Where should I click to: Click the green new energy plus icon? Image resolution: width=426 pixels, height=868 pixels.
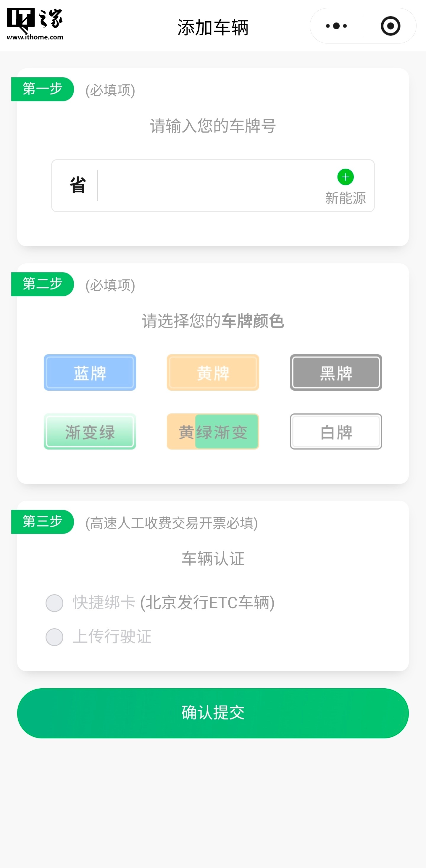pyautogui.click(x=345, y=177)
